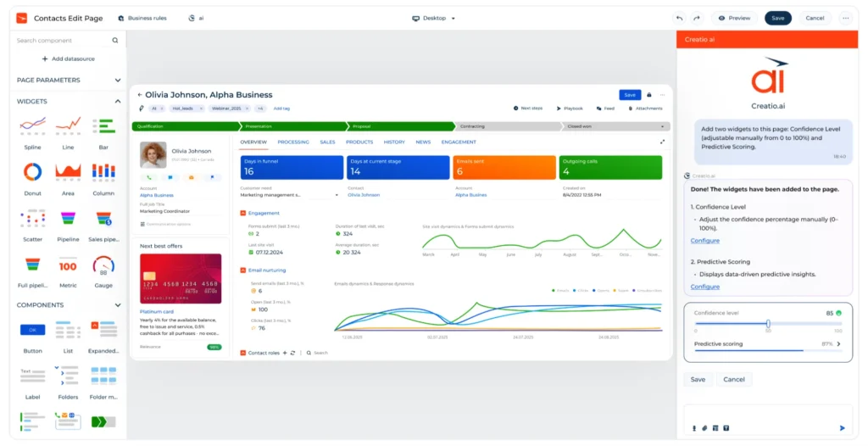Click the undo arrow in top bar
Screen dimensions: 868x446
679,19
